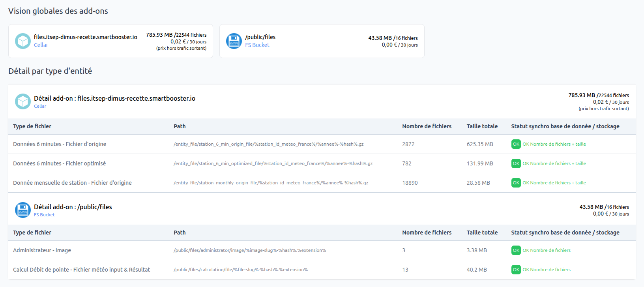
Task: Click the Taille totale header of the Cellar table
Action: [x=482, y=126]
